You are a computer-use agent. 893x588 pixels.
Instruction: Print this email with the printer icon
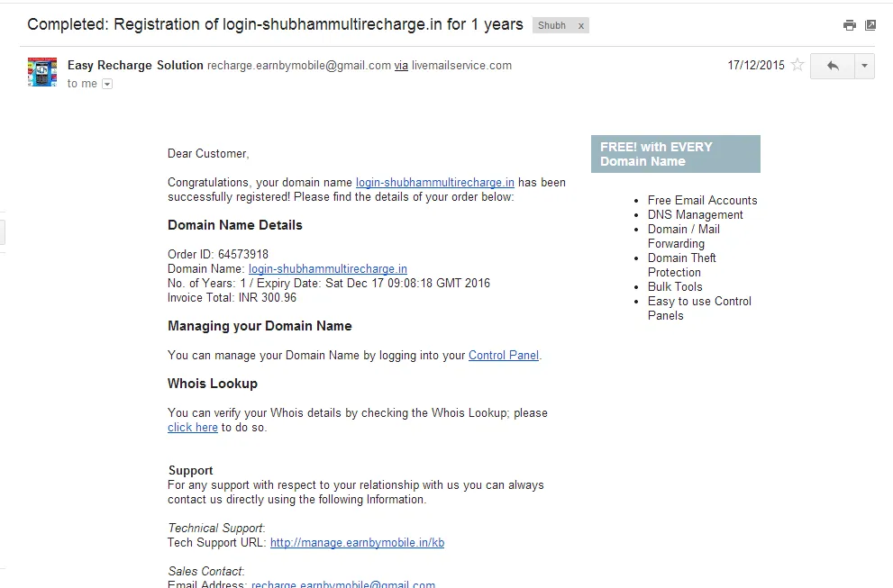click(x=849, y=25)
